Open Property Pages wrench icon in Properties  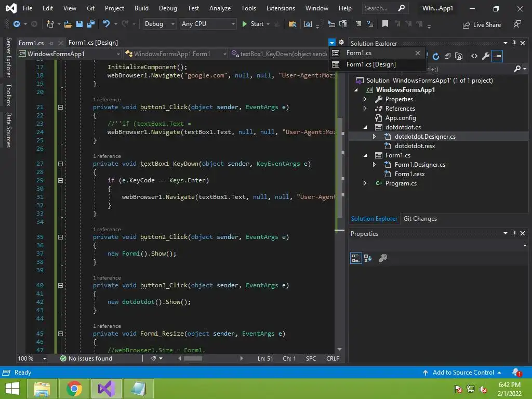click(x=383, y=258)
